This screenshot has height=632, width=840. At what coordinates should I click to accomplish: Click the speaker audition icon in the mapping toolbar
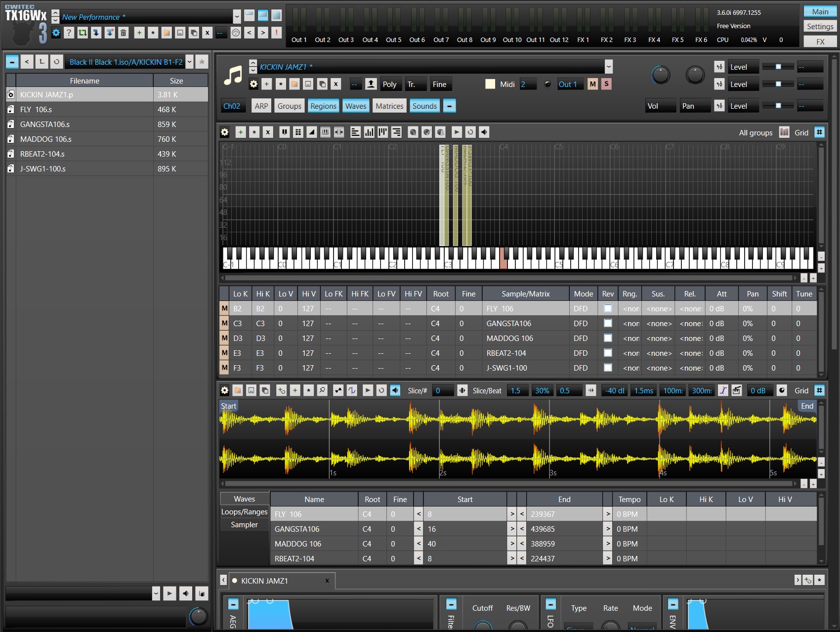484,132
